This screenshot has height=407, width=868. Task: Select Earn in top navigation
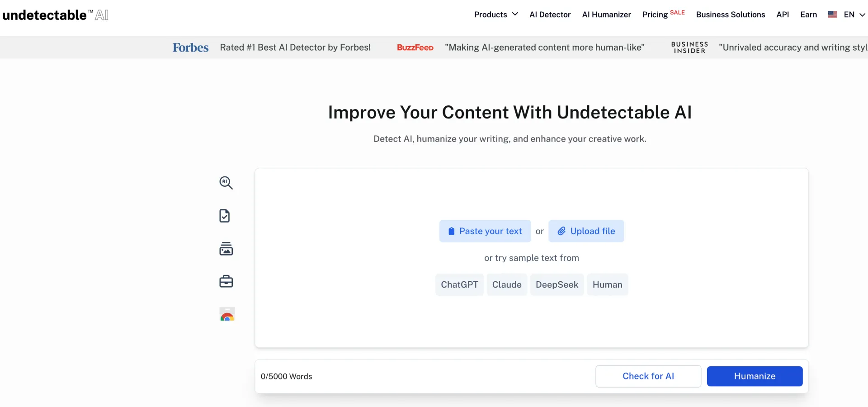coord(808,14)
